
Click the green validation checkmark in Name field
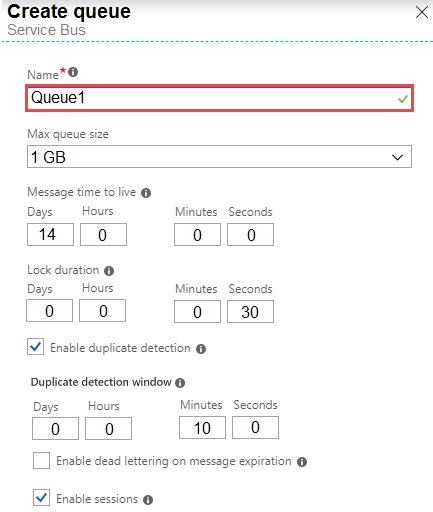403,99
